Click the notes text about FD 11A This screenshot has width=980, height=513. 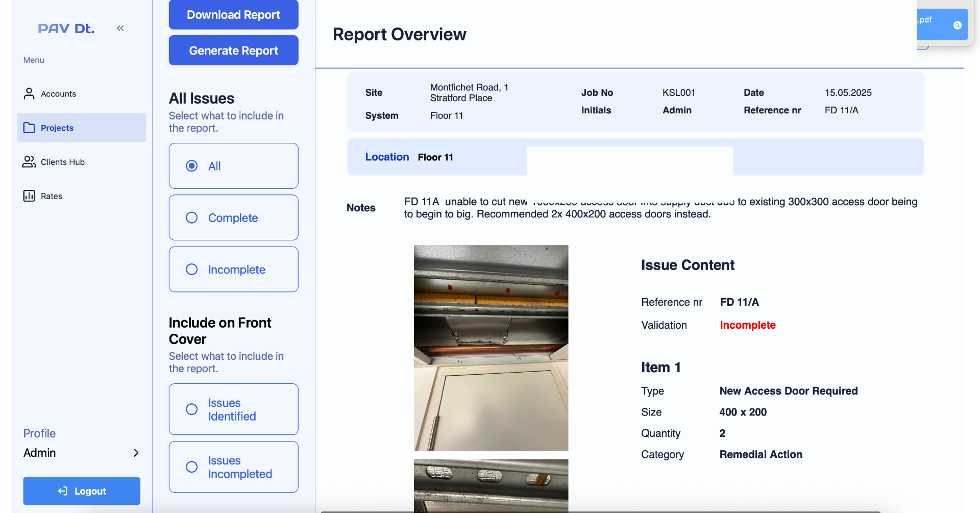[x=661, y=208]
